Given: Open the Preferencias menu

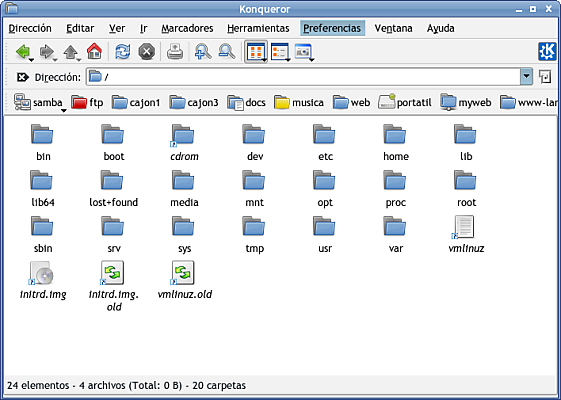Looking at the screenshot, I should (x=332, y=28).
